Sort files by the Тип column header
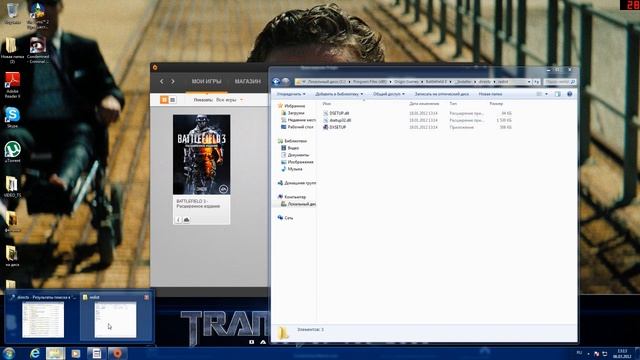The width and height of the screenshot is (640, 360). [453, 104]
